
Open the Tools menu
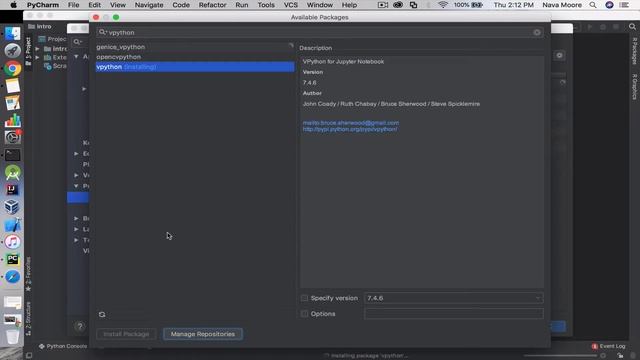coord(266,5)
